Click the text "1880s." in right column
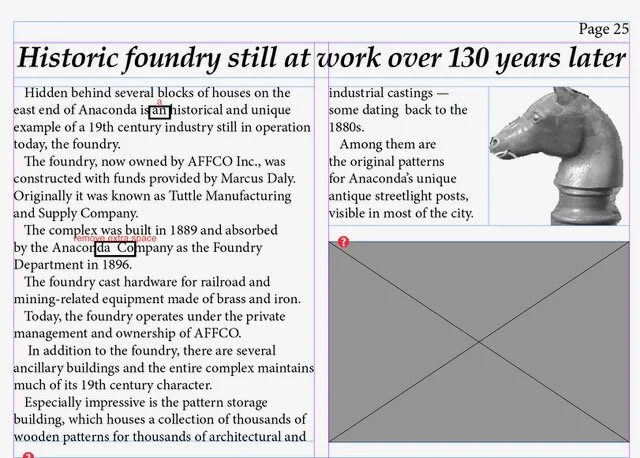This screenshot has width=640, height=458. pos(347,127)
